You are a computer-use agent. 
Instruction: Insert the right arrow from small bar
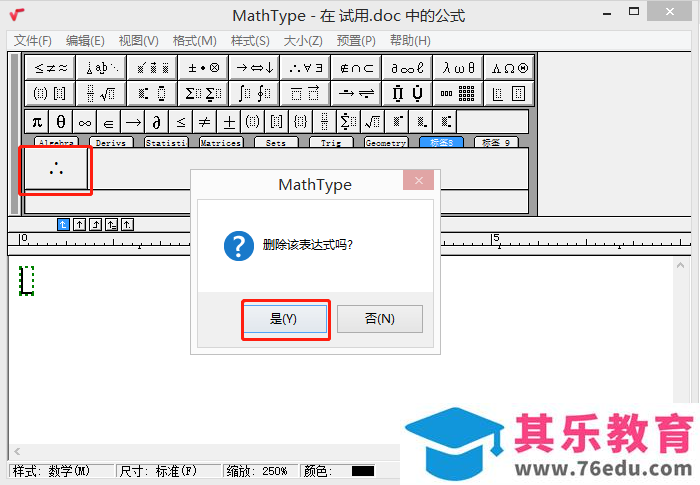[x=133, y=121]
